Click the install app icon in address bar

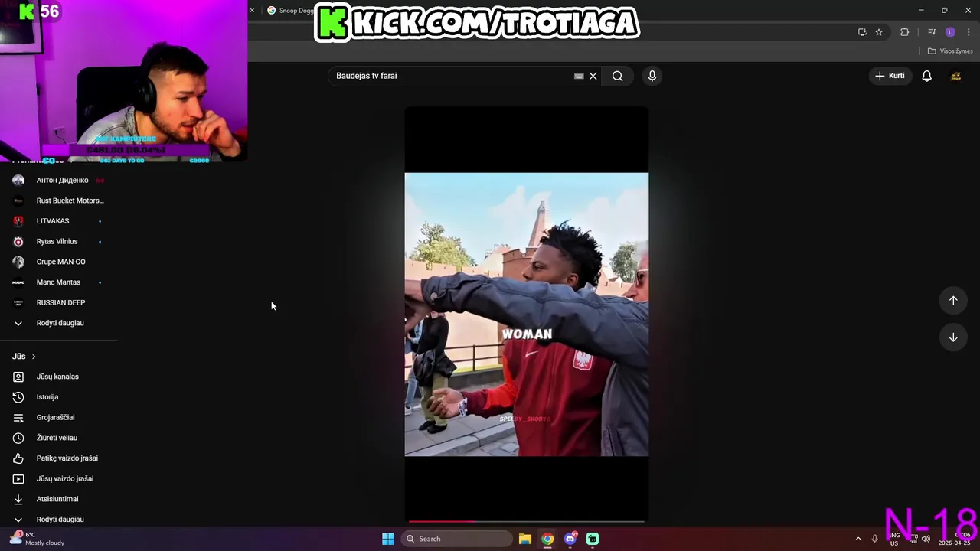tap(862, 32)
